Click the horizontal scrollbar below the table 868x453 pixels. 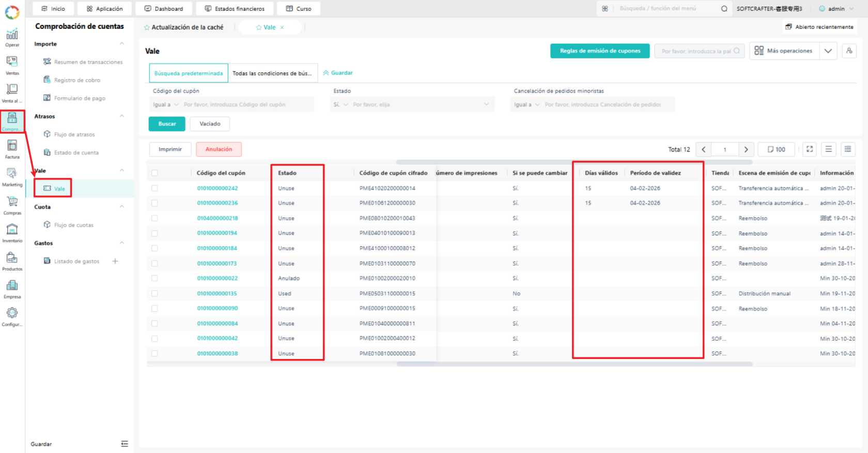click(574, 364)
